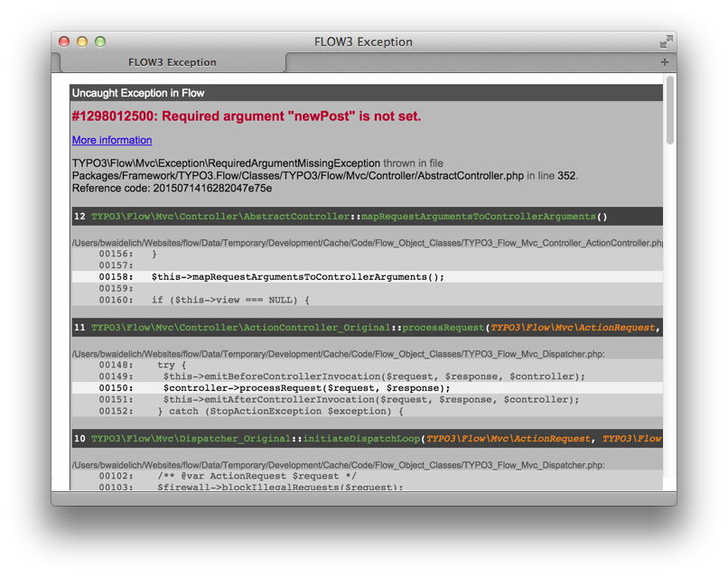Image resolution: width=728 pixels, height=577 pixels.
Task: Click the ActionController.php cache file path
Action: click(x=368, y=243)
